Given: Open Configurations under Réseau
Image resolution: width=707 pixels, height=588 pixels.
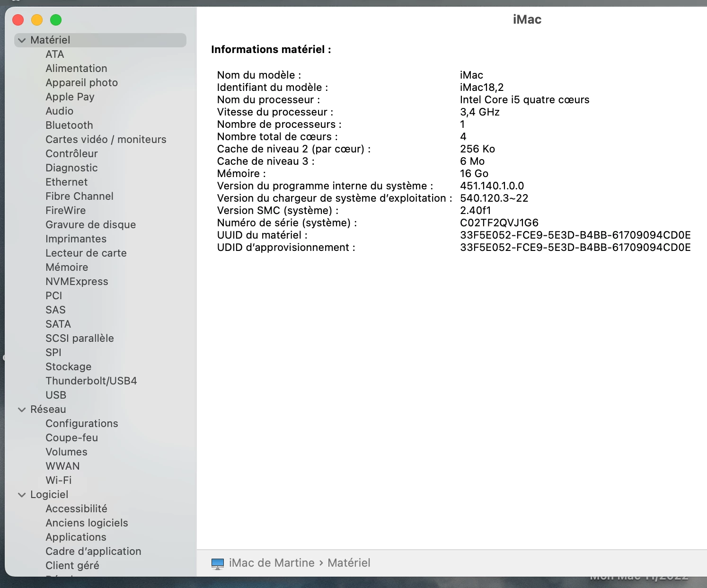Looking at the screenshot, I should [x=82, y=424].
